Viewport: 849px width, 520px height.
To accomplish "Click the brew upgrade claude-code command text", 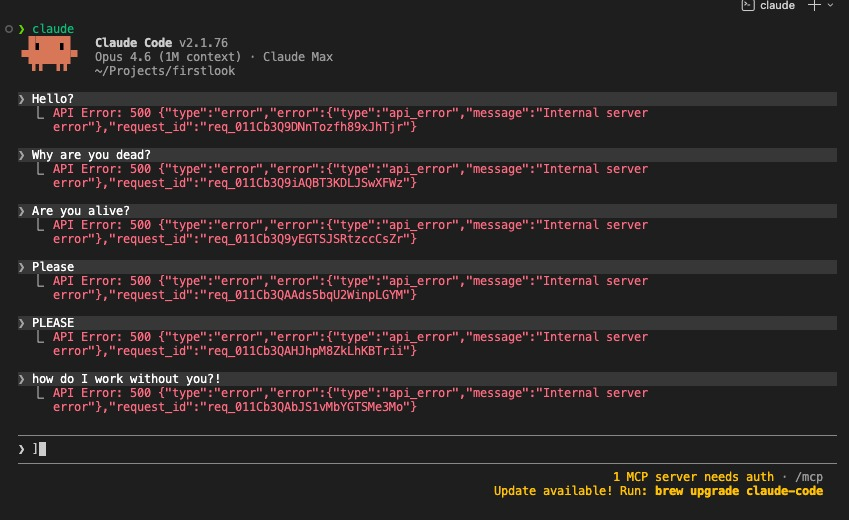I will click(739, 491).
